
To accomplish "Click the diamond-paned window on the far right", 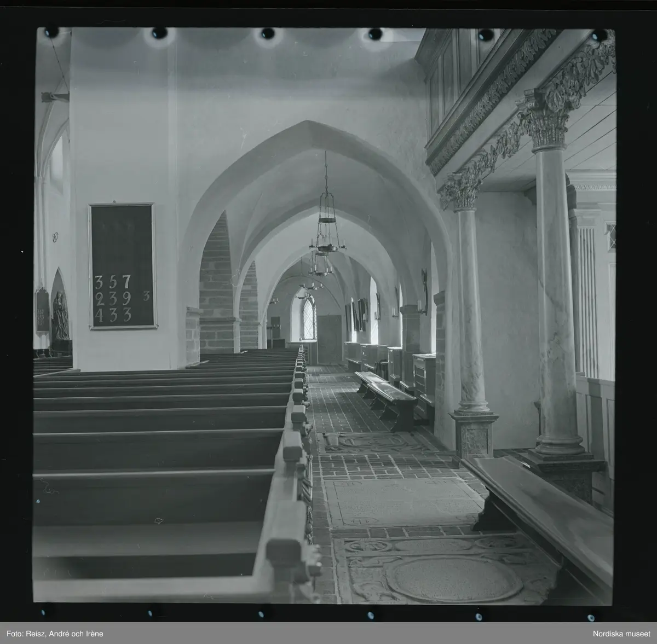I will point(611,236).
